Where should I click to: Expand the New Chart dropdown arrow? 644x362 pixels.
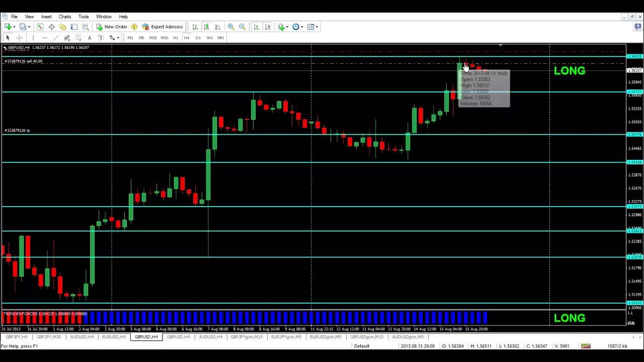point(14,27)
